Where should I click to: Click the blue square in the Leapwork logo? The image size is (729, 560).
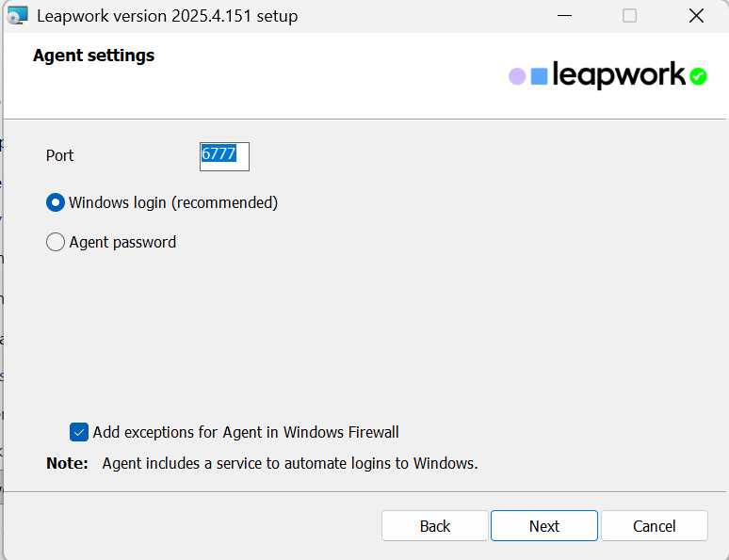coord(539,76)
